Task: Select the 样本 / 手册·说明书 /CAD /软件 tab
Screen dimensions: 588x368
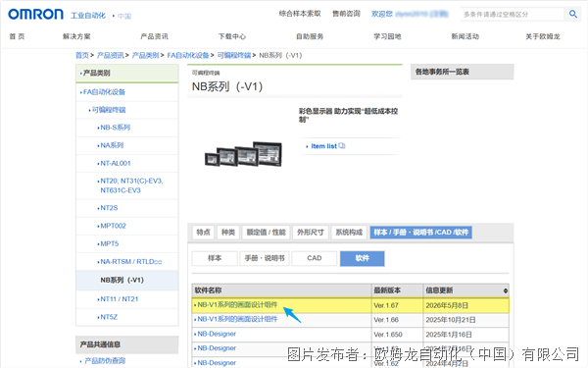Action: coord(420,233)
